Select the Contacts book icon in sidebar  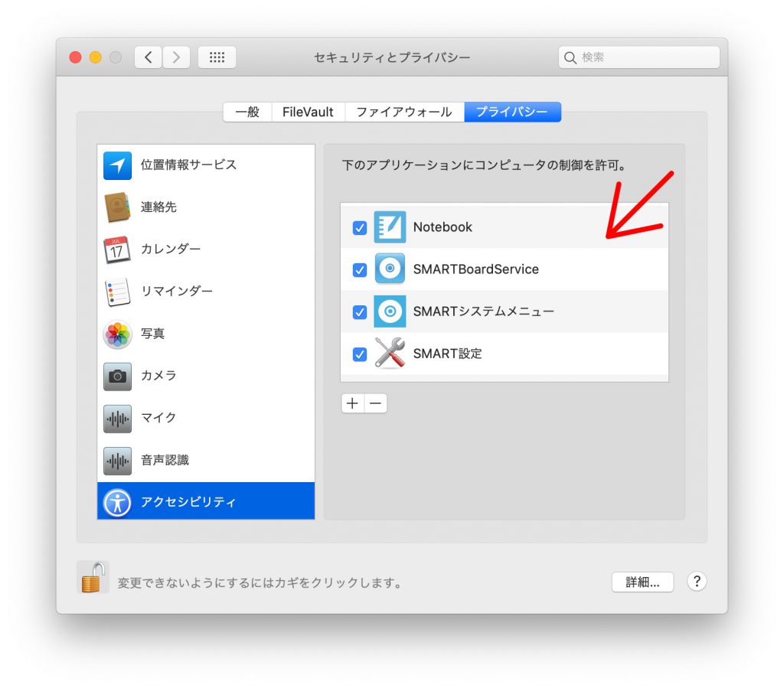pyautogui.click(x=117, y=207)
